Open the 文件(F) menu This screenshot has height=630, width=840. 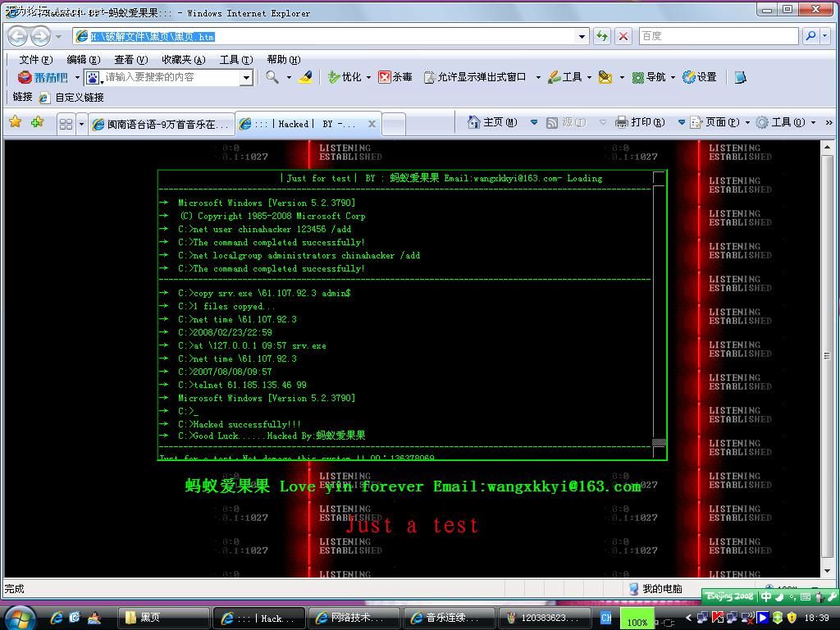36,59
